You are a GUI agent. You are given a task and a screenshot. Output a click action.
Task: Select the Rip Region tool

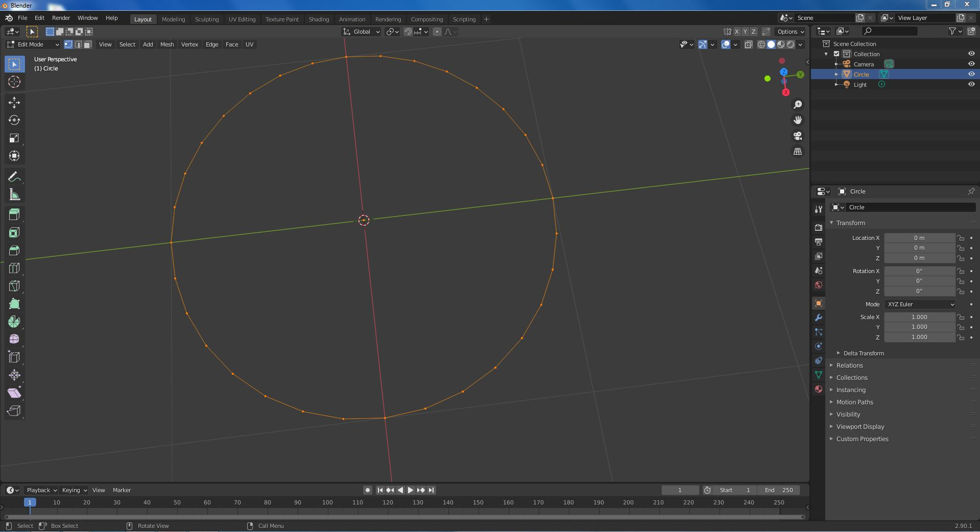click(14, 411)
